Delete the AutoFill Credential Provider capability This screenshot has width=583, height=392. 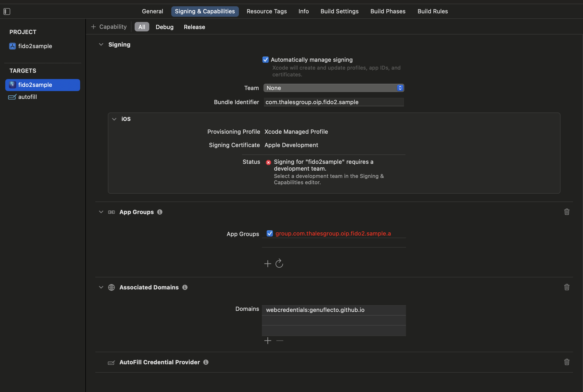pyautogui.click(x=567, y=362)
